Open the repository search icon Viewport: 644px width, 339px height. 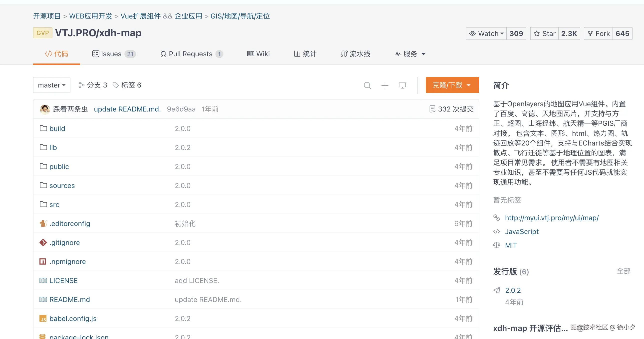pyautogui.click(x=367, y=85)
